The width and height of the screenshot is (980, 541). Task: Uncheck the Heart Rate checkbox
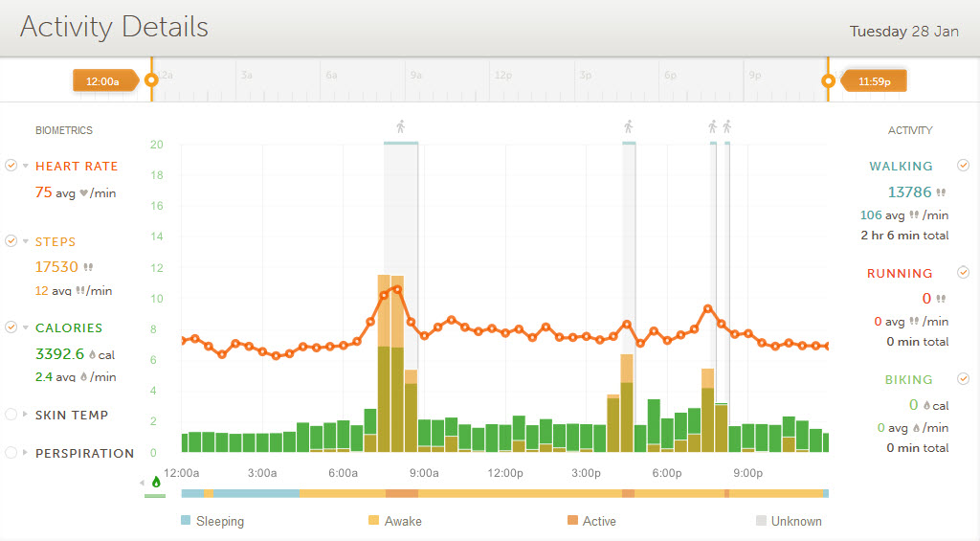pyautogui.click(x=11, y=166)
